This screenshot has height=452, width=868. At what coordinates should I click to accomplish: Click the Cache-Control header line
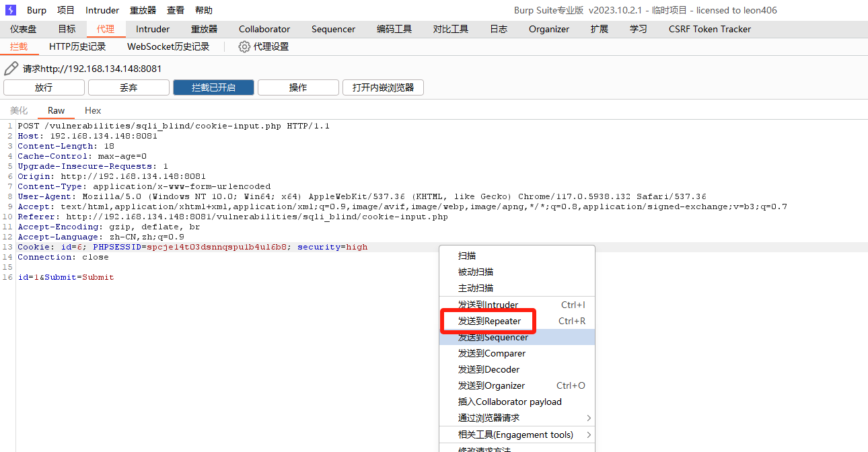pos(82,156)
